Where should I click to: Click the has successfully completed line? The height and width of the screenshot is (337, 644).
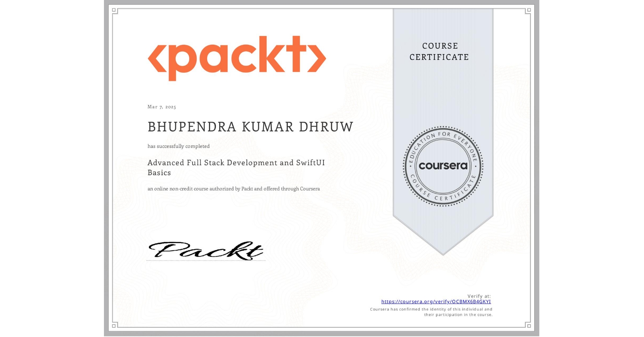(x=178, y=146)
